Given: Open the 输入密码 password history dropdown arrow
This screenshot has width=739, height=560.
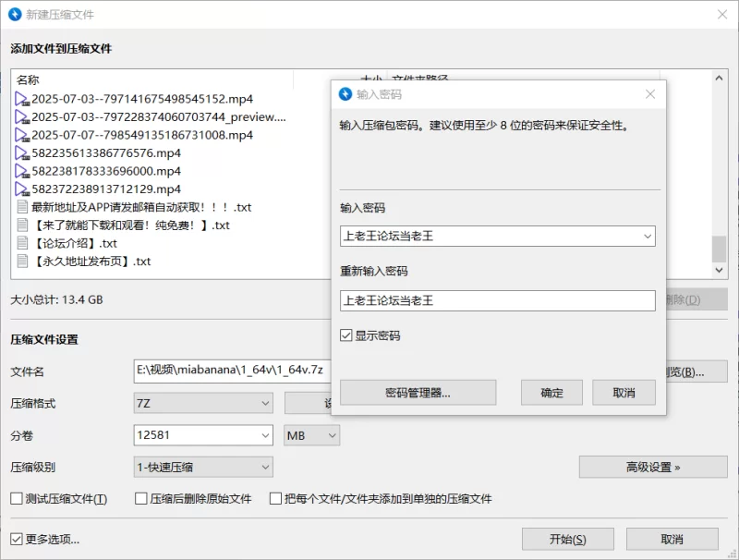Looking at the screenshot, I should coord(648,237).
